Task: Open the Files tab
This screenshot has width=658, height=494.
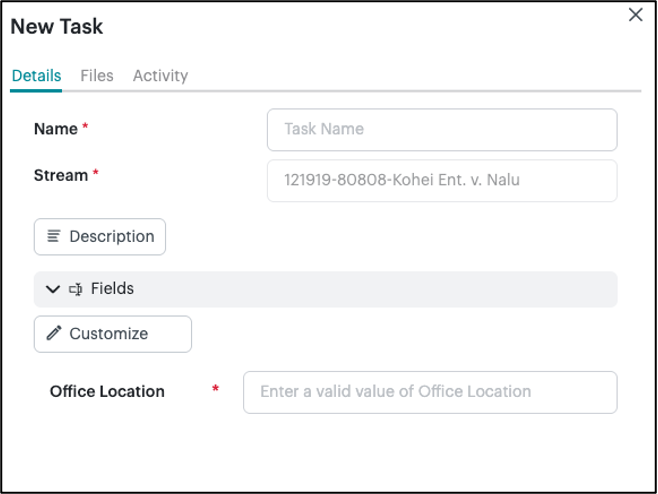Action: click(x=97, y=76)
